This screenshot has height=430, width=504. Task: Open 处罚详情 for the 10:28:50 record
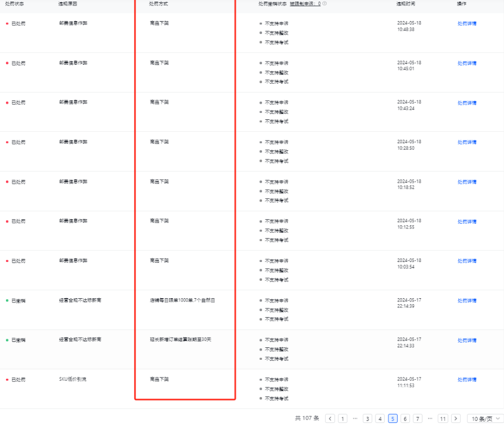coord(467,142)
